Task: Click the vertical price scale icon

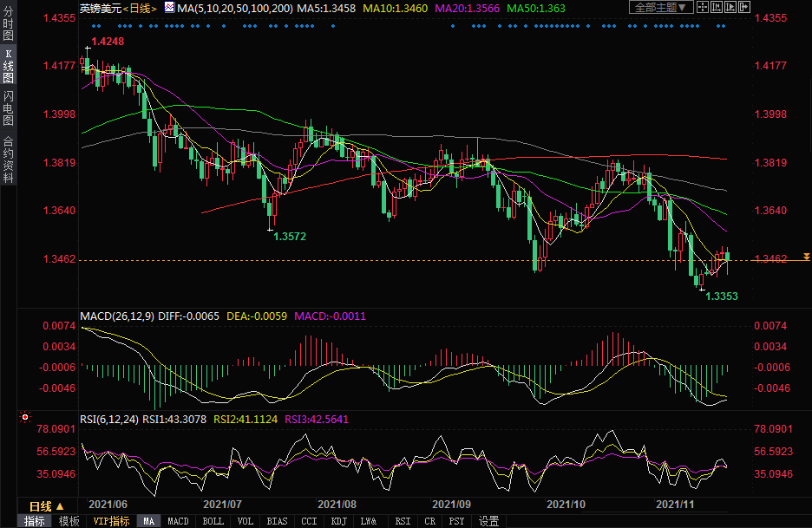Action: click(x=715, y=8)
